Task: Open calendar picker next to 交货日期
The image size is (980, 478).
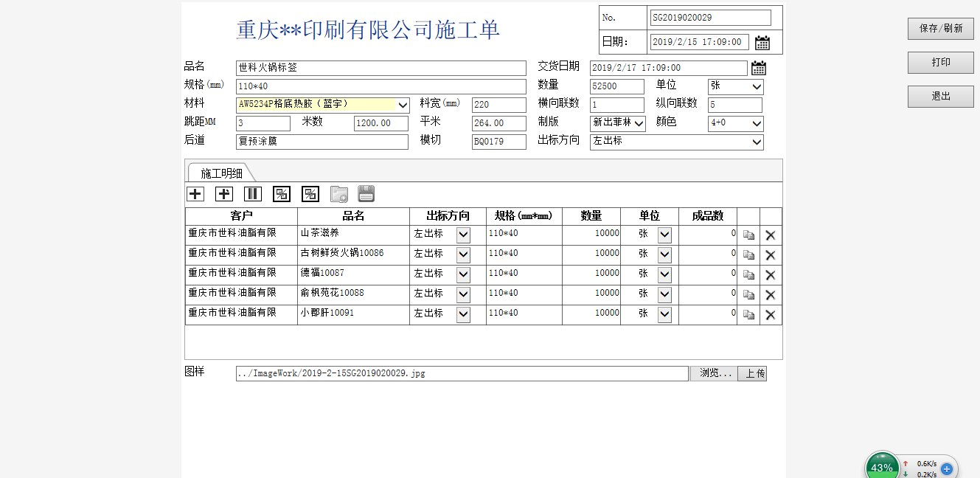Action: point(758,68)
